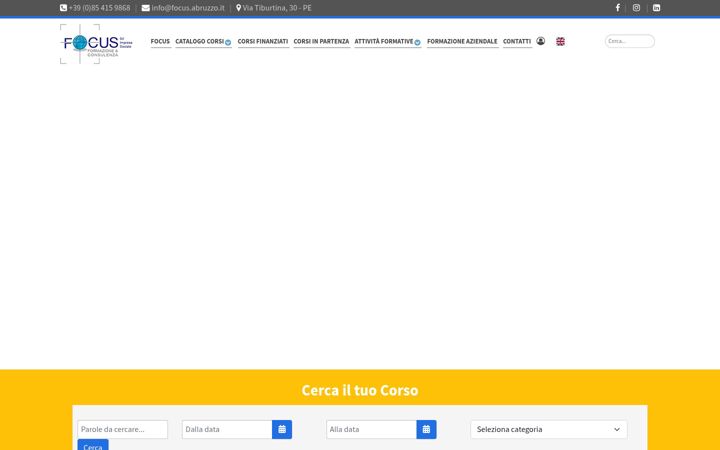The image size is (720, 450).
Task: Open the Attività Formative menu
Action: click(384, 41)
